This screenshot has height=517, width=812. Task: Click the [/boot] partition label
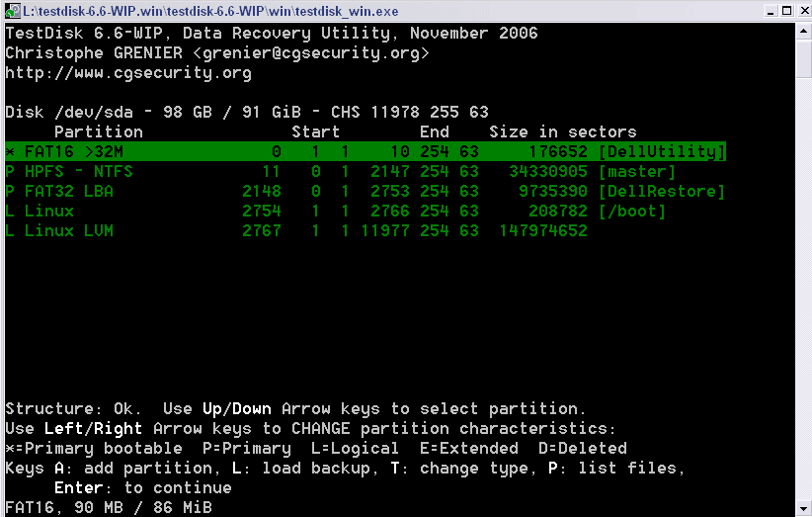click(x=632, y=211)
